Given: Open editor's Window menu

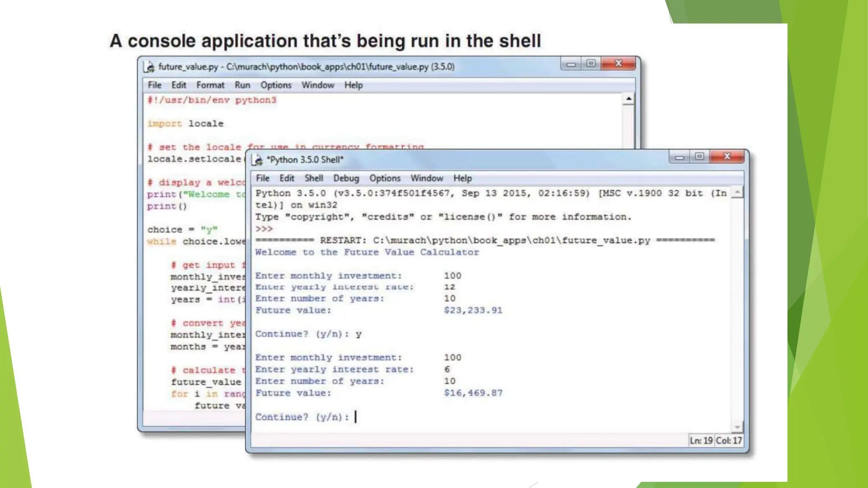Looking at the screenshot, I should [318, 85].
